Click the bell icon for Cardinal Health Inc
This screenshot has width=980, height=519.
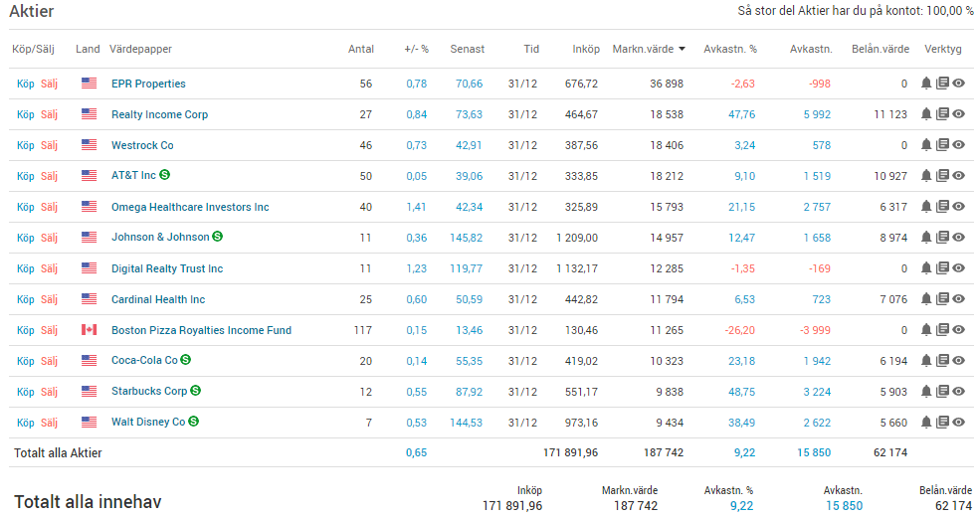(x=926, y=298)
